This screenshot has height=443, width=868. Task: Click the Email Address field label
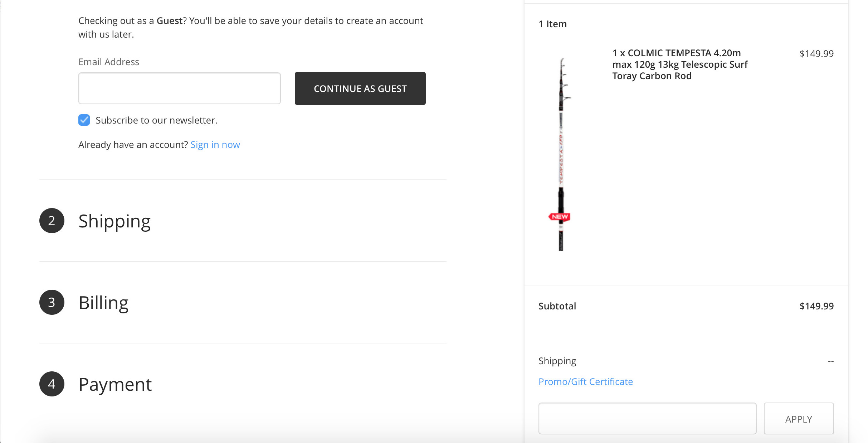pos(109,62)
